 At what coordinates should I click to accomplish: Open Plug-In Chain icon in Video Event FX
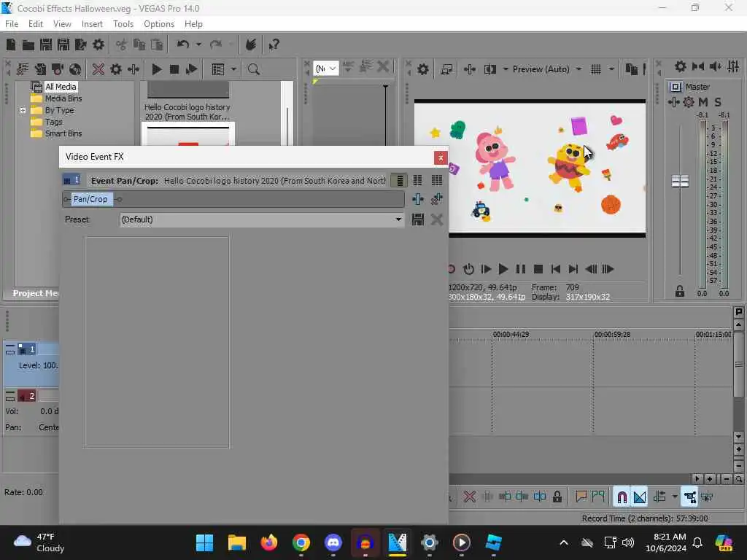pyautogui.click(x=417, y=199)
